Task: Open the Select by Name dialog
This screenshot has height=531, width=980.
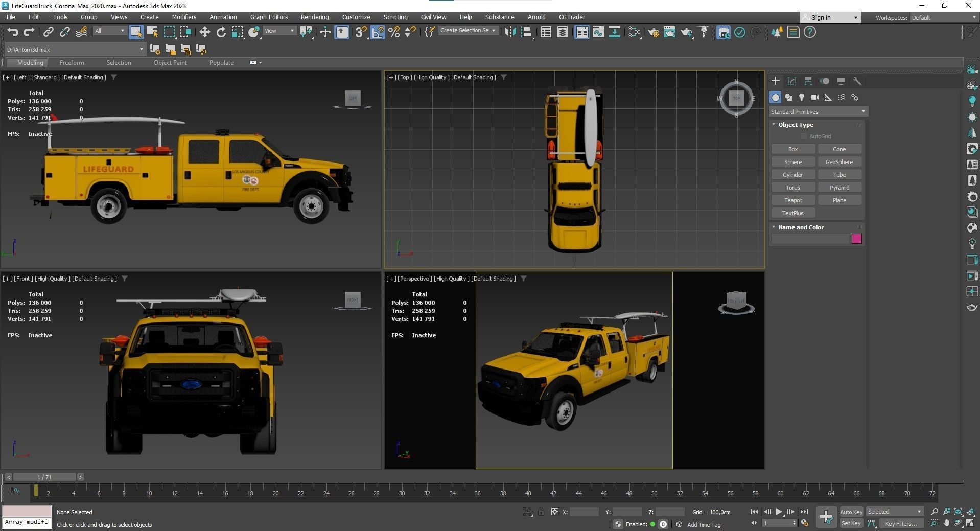Action: [x=152, y=32]
